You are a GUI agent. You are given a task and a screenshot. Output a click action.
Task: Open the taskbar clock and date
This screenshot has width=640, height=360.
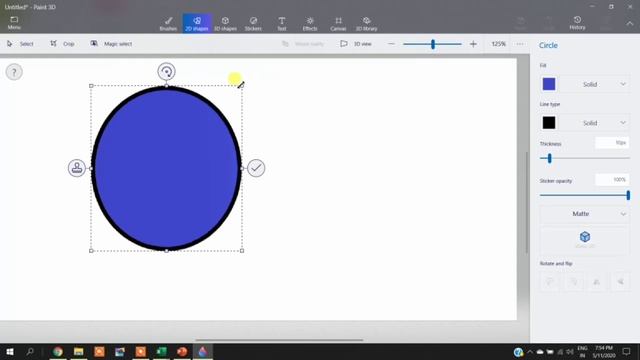click(604, 351)
